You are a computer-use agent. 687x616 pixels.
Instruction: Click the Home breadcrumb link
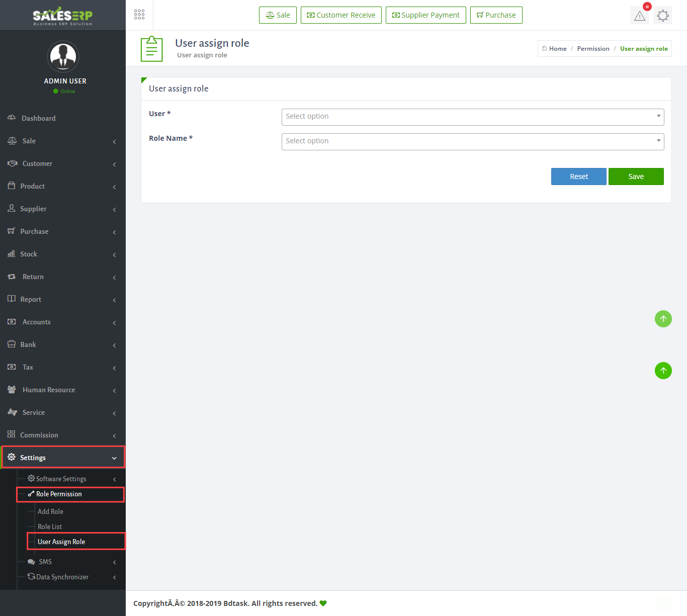(x=557, y=49)
